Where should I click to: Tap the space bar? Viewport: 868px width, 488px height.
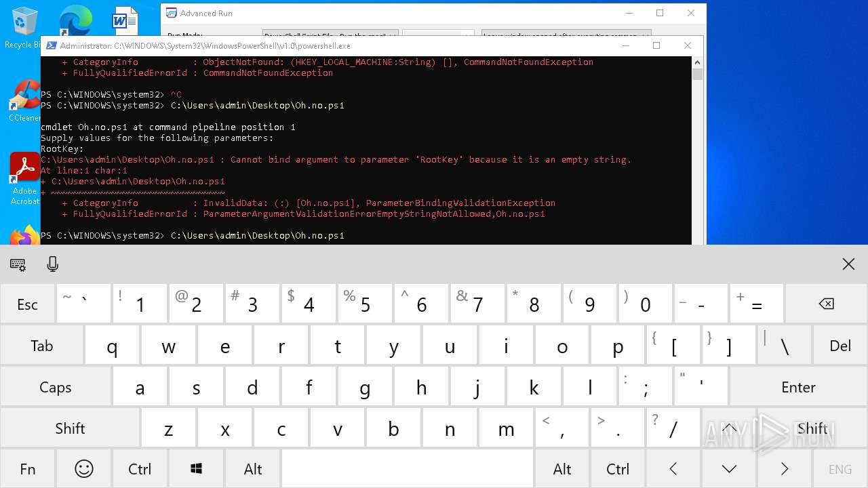[408, 468]
